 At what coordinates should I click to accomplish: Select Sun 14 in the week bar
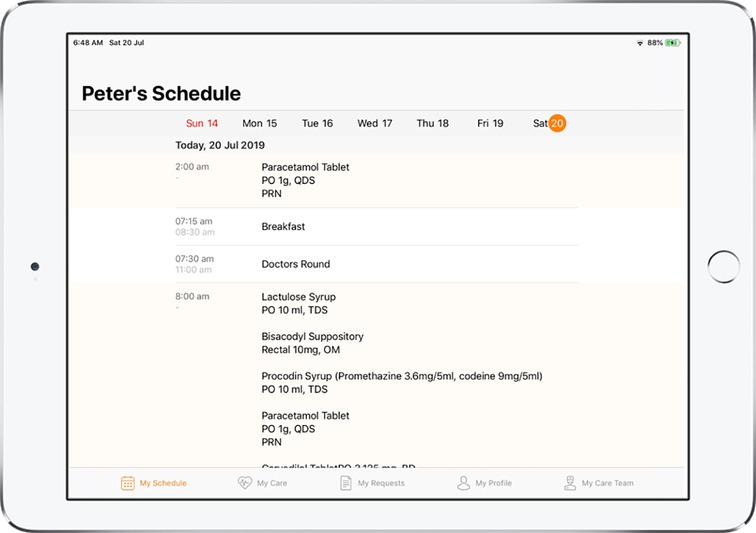point(202,123)
